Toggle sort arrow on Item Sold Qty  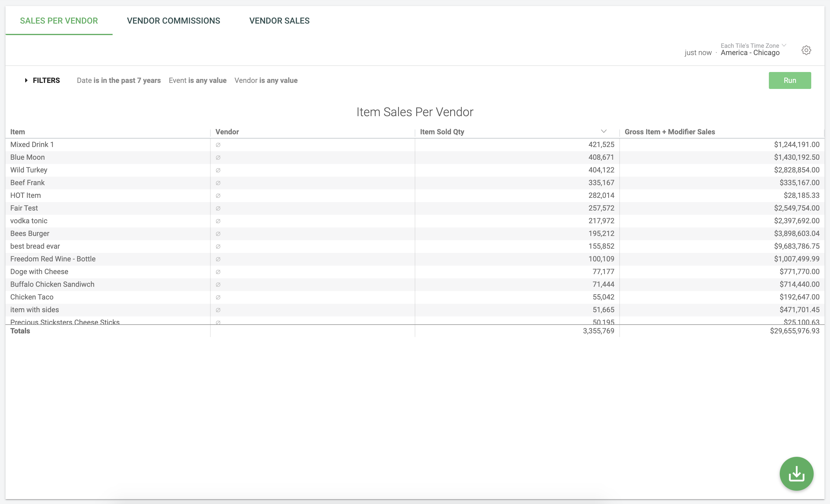[604, 131]
